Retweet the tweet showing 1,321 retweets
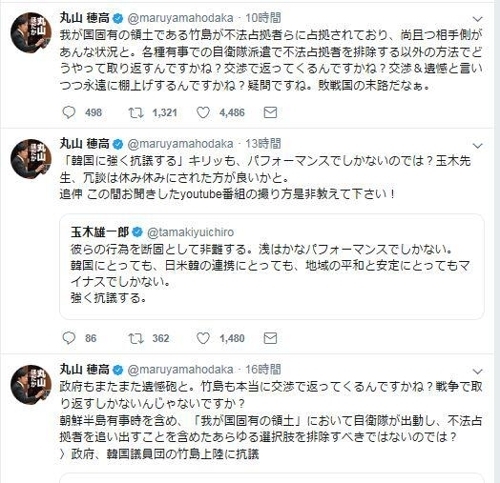Viewport: 500px width, 483px height. click(136, 112)
